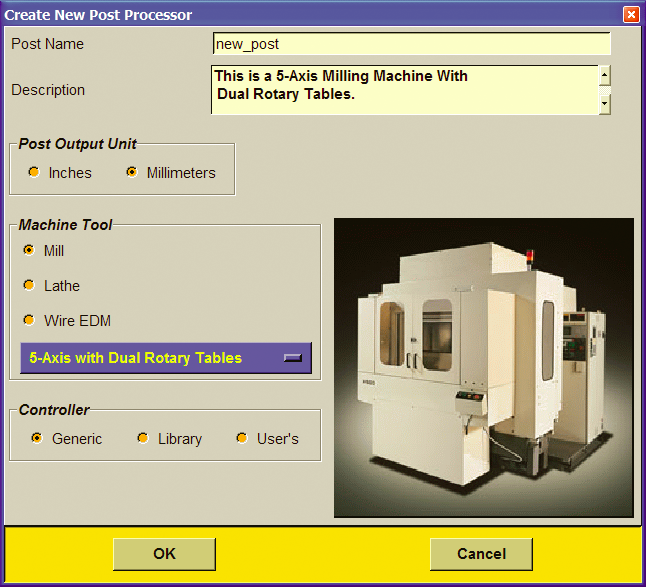
Task: Cancel the new post processor dialog
Action: coord(481,554)
